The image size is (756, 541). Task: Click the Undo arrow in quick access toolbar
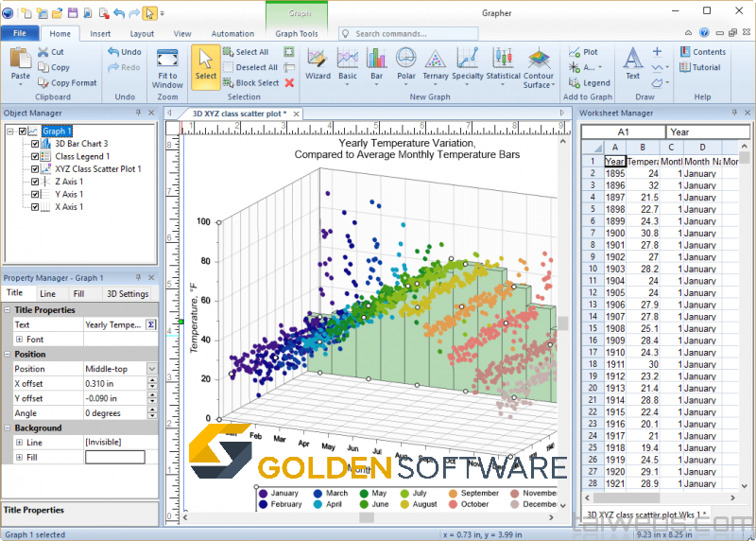[119, 13]
